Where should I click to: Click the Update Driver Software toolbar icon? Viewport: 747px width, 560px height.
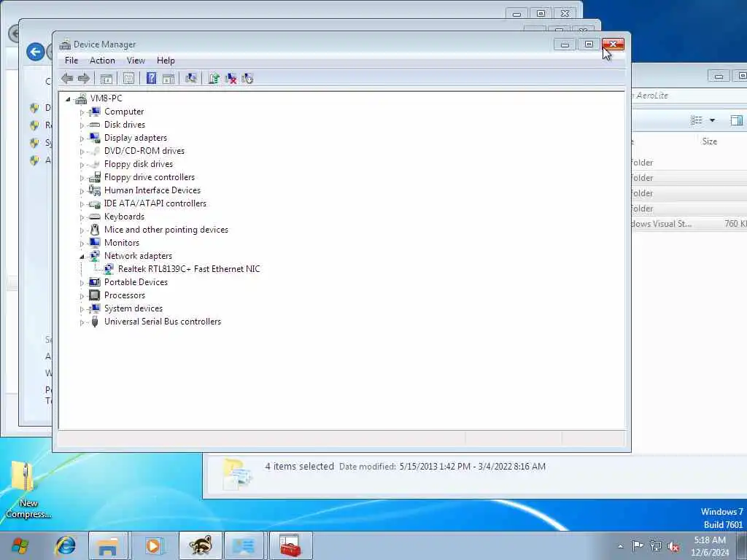(x=214, y=79)
